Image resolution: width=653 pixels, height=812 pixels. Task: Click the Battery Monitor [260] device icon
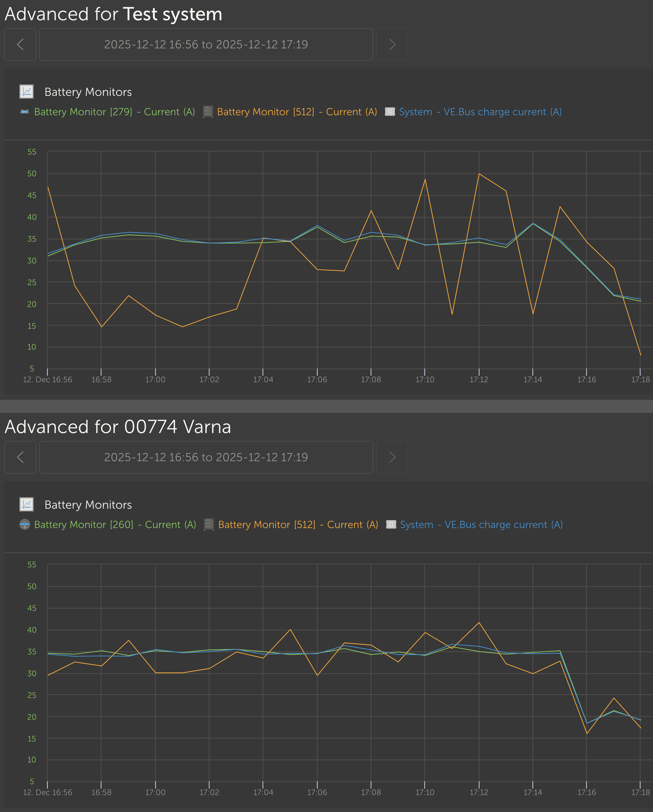tap(24, 524)
